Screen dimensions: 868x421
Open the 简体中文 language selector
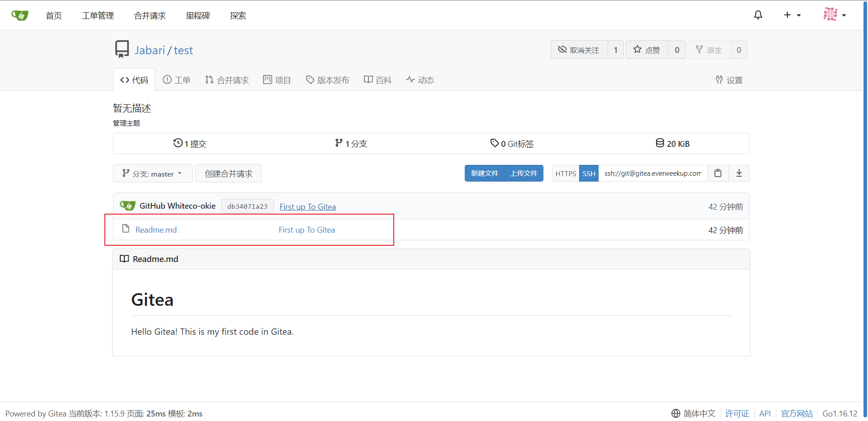[693, 413]
